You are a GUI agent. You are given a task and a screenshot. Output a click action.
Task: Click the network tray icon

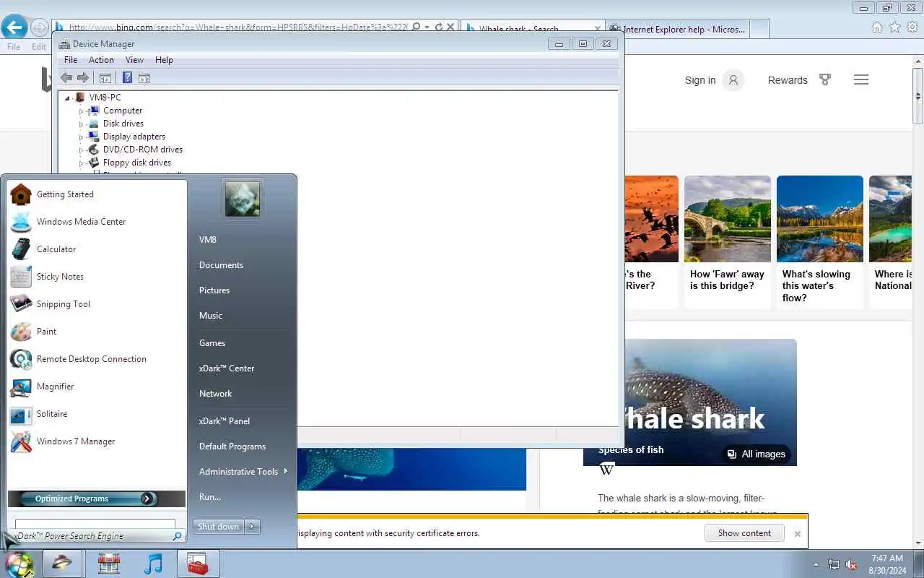click(x=834, y=565)
